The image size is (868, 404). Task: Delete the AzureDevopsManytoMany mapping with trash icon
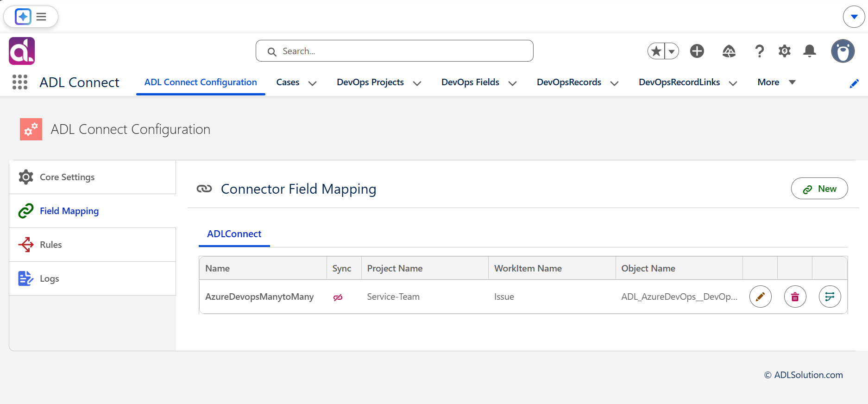pyautogui.click(x=795, y=297)
